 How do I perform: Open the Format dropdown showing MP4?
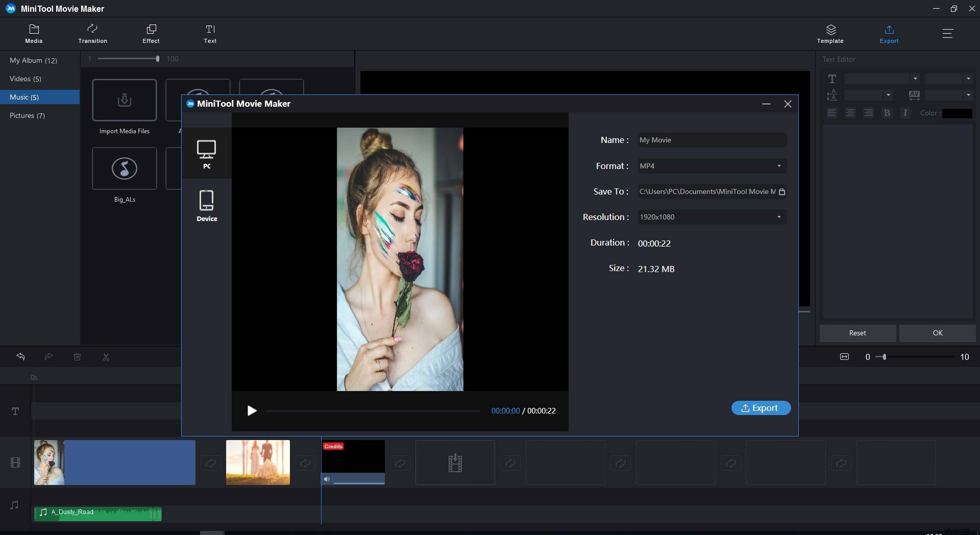(779, 166)
